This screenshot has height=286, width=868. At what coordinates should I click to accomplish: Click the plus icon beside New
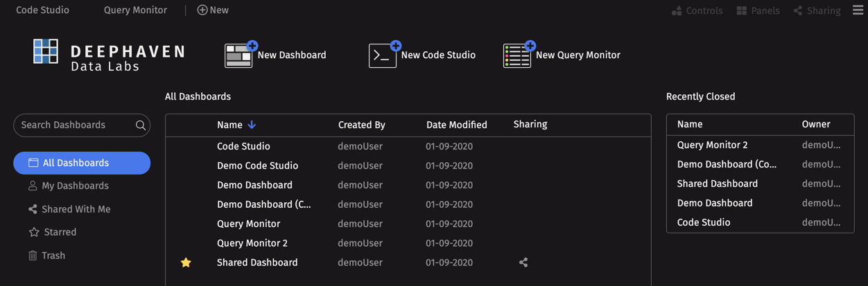[x=202, y=10]
